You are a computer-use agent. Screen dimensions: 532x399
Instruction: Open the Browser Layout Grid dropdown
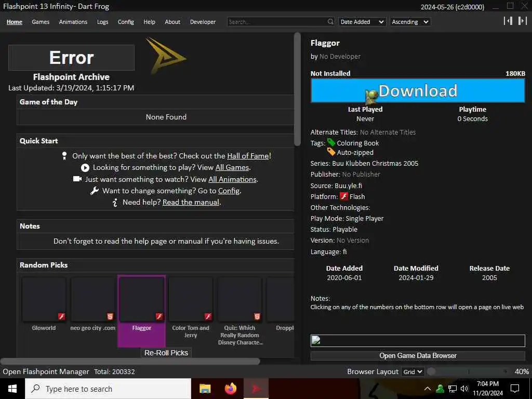[x=412, y=371]
